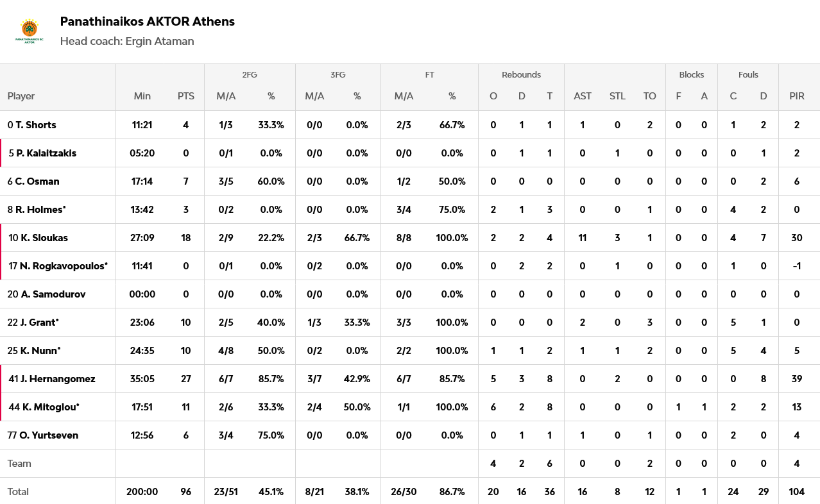Click the Total row label
The height and width of the screenshot is (504, 820).
coord(18,492)
